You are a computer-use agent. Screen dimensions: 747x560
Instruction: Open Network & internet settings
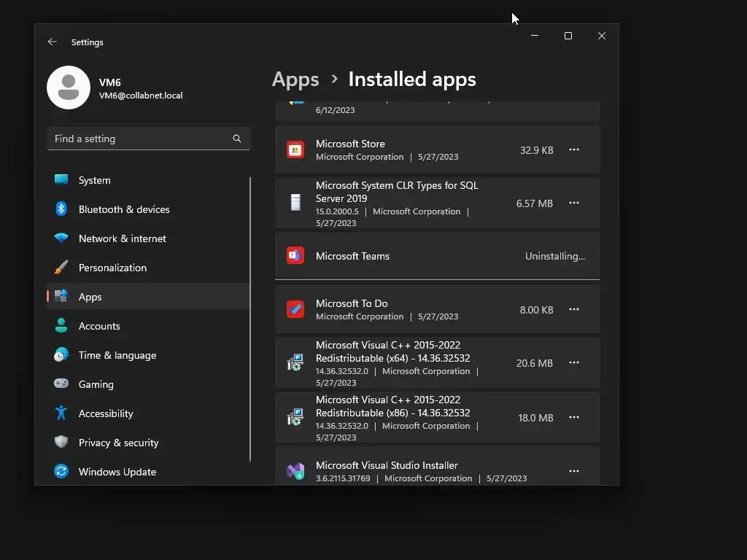[148, 238]
